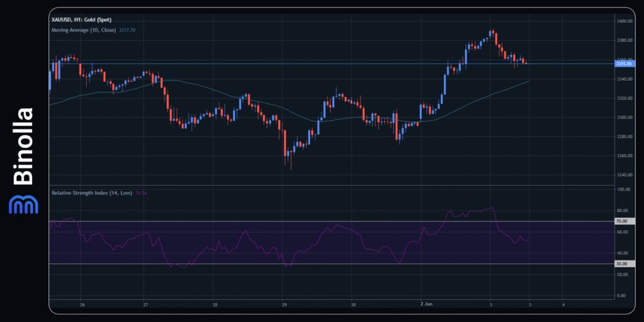Select the 2 Jun date on time axis
The width and height of the screenshot is (644, 322).
point(426,304)
